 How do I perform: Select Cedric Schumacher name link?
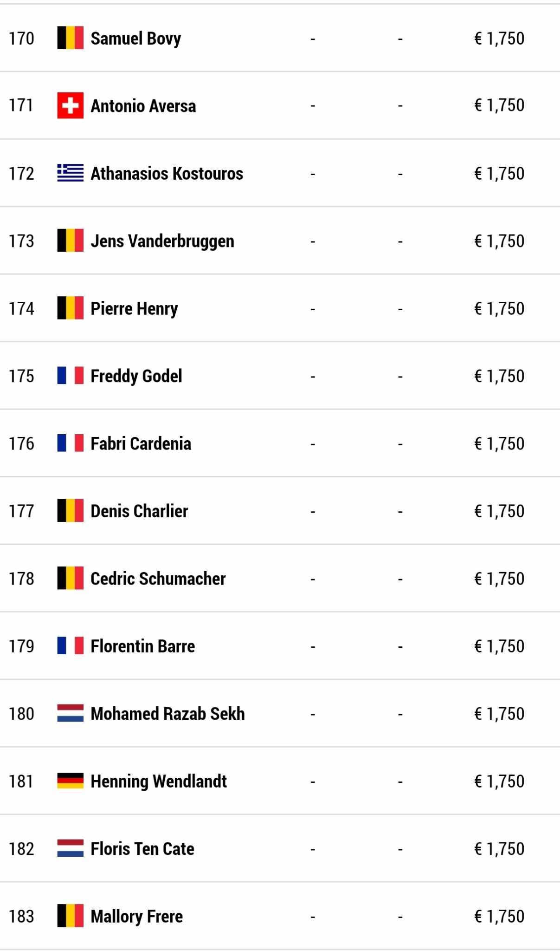(x=158, y=579)
